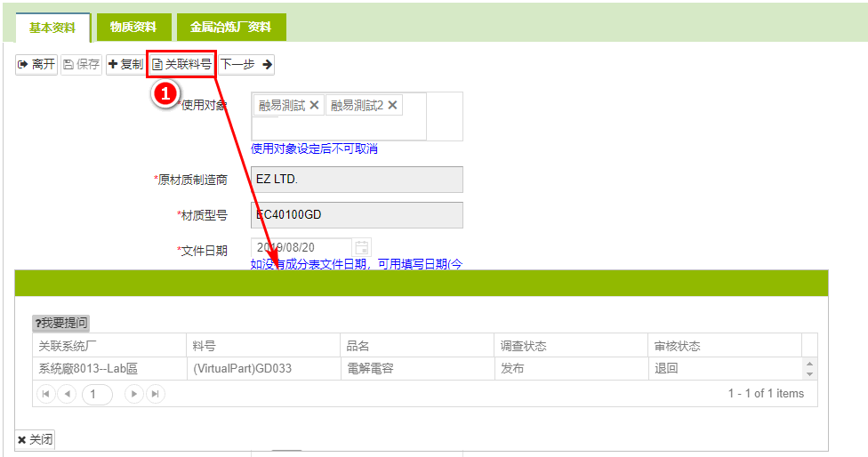The width and height of the screenshot is (868, 457).
Task: Click the 使用对象设定后不可取消 blue text
Action: point(315,148)
